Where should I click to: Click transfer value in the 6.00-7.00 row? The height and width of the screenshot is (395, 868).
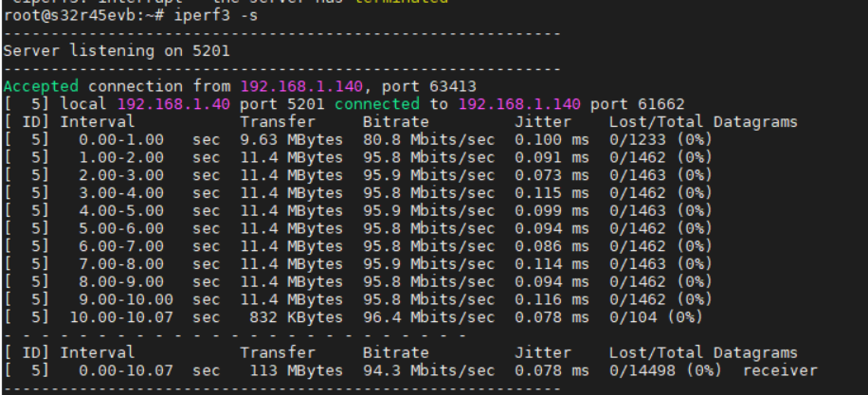(x=292, y=245)
